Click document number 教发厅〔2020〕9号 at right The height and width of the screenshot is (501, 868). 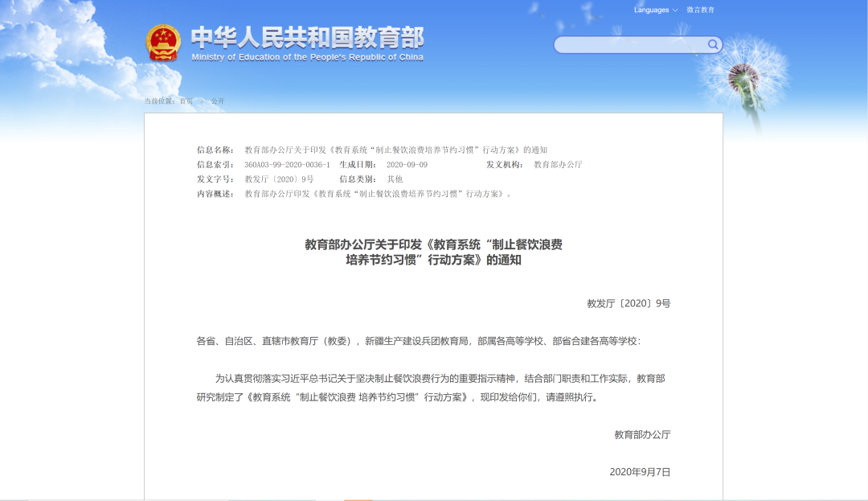click(x=628, y=303)
